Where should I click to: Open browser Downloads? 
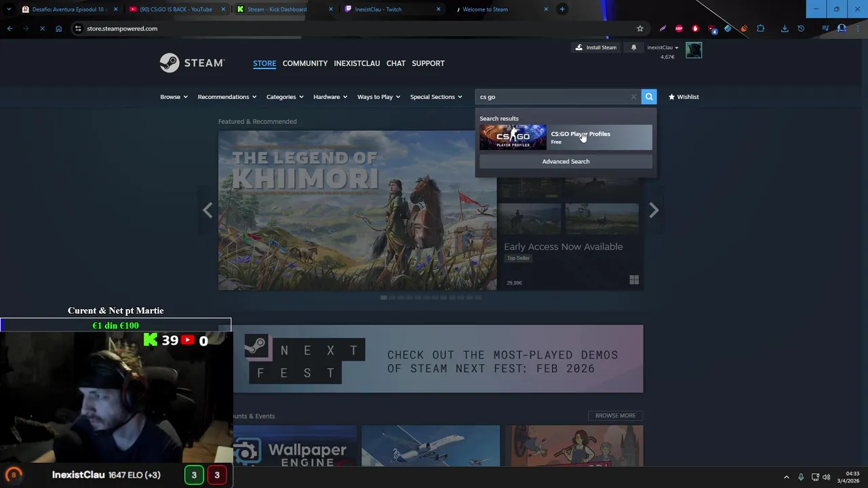[x=785, y=28]
